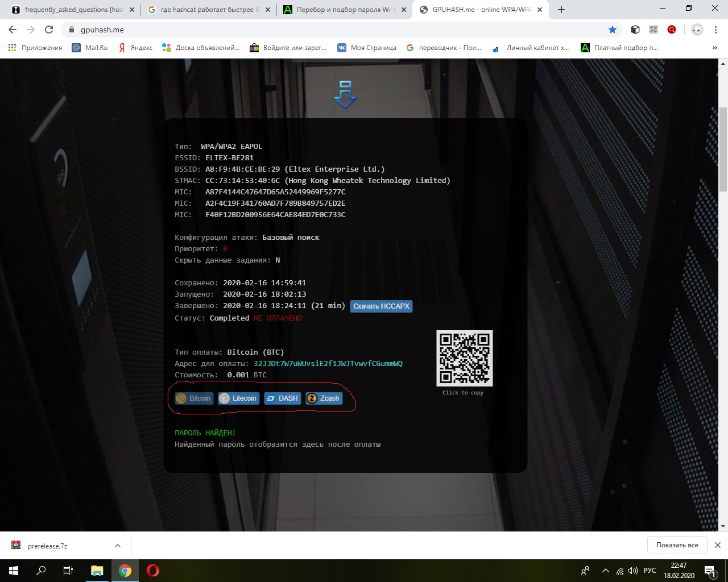The height and width of the screenshot is (582, 728).
Task: Show hidden system tray icons
Action: [x=605, y=571]
